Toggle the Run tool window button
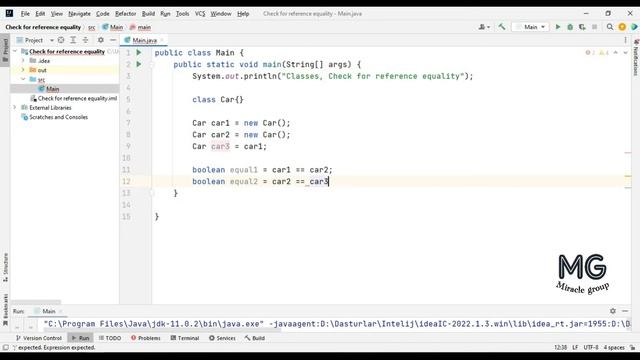 click(x=80, y=338)
